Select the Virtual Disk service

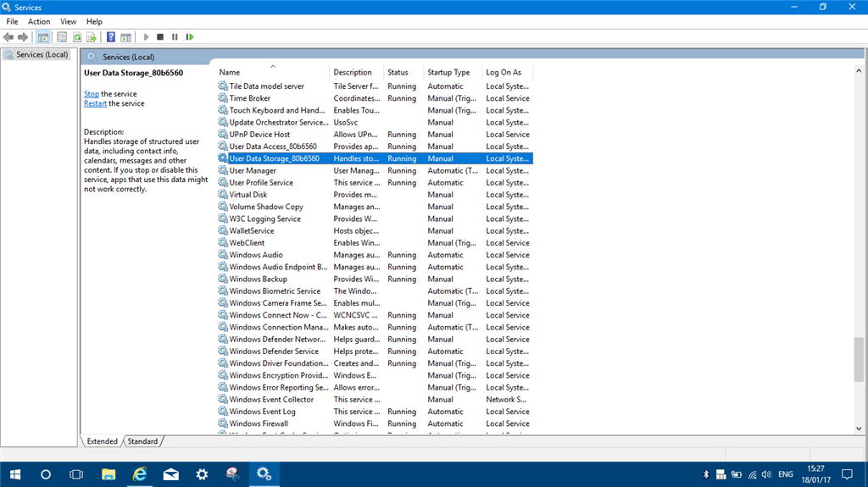coord(375,195)
